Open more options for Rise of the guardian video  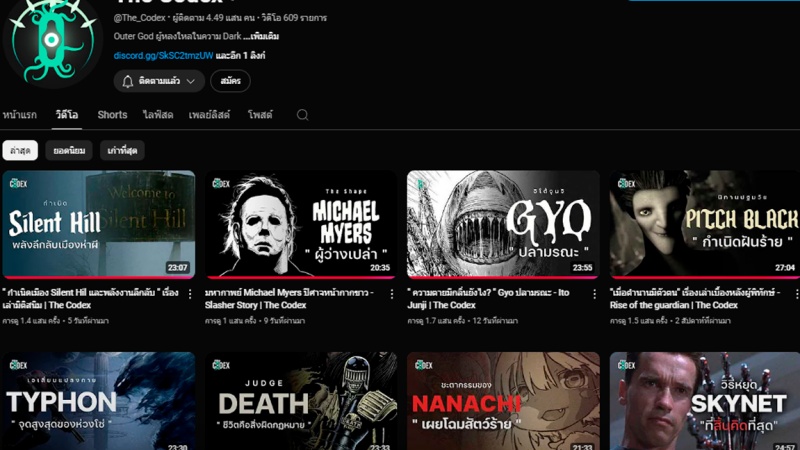click(796, 294)
